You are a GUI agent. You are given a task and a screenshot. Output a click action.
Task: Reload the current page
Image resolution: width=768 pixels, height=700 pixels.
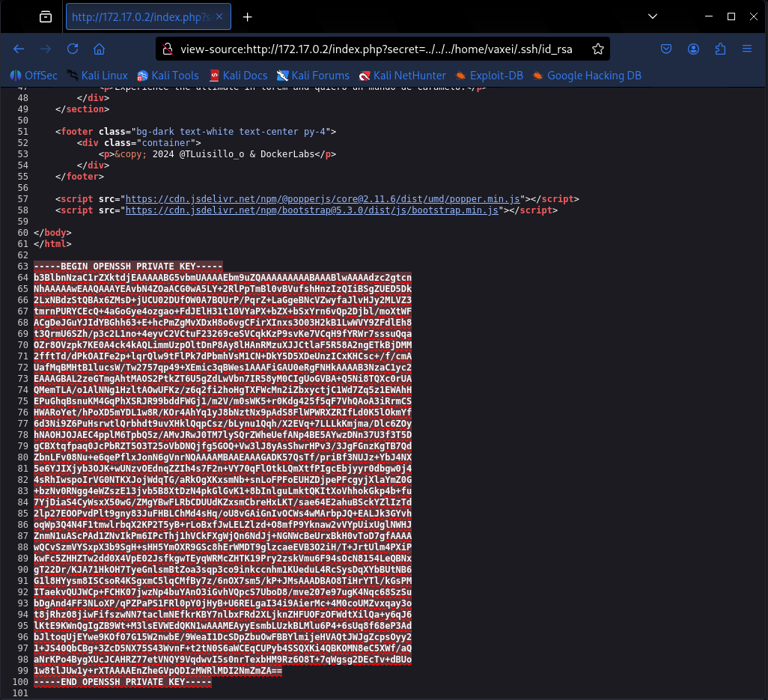[x=73, y=49]
